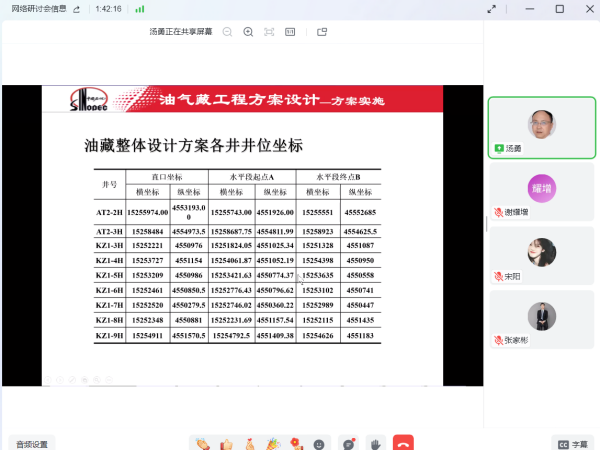This screenshot has height=450, width=600.
Task: Send the thumbs up reaction
Action: tap(226, 443)
